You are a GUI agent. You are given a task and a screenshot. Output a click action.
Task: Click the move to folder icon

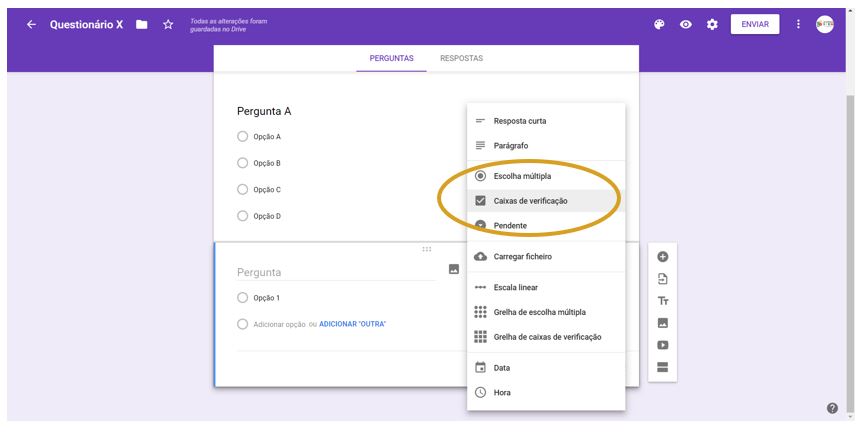point(142,25)
